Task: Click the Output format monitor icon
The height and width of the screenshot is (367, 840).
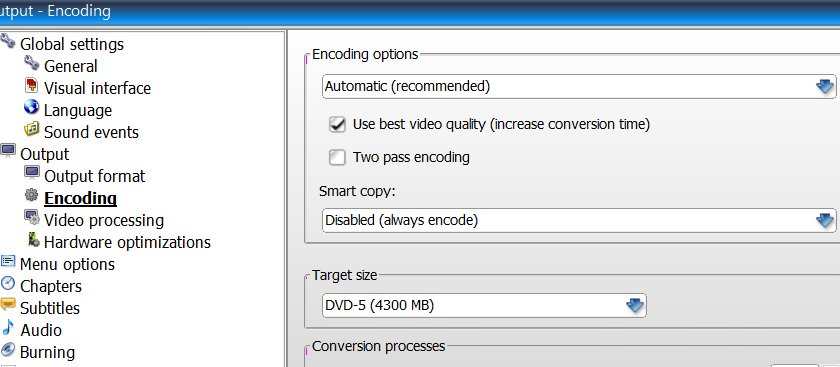Action: coord(32,174)
